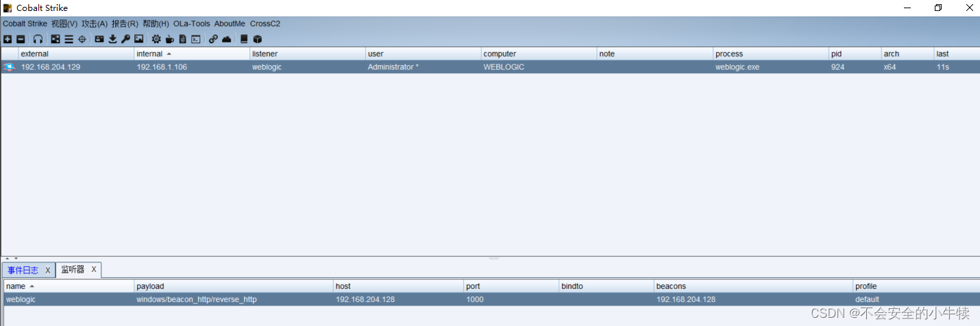Sort sessions by listener column header
Image resolution: width=980 pixels, height=326 pixels.
(308, 53)
